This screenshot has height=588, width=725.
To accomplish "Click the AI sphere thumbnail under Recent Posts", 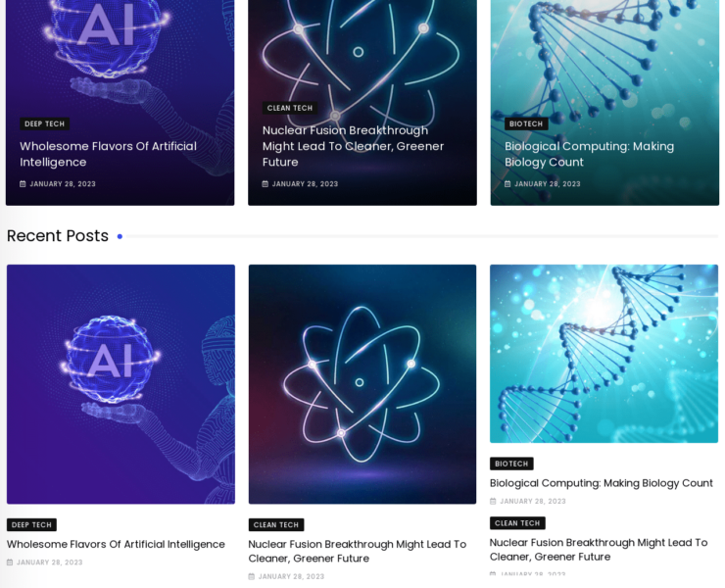I will [x=121, y=383].
